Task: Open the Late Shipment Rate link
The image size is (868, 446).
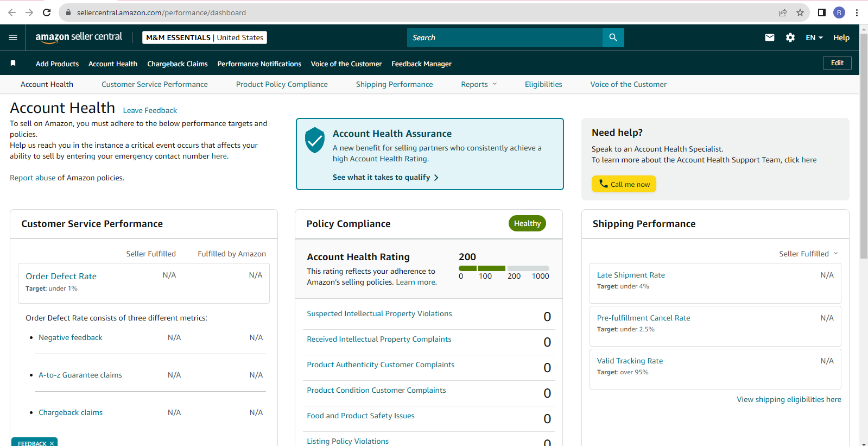Action: click(x=631, y=275)
